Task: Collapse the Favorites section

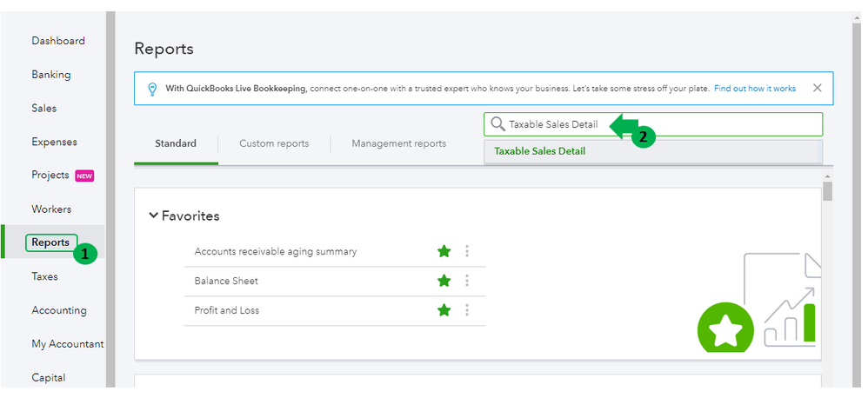Action: 154,216
